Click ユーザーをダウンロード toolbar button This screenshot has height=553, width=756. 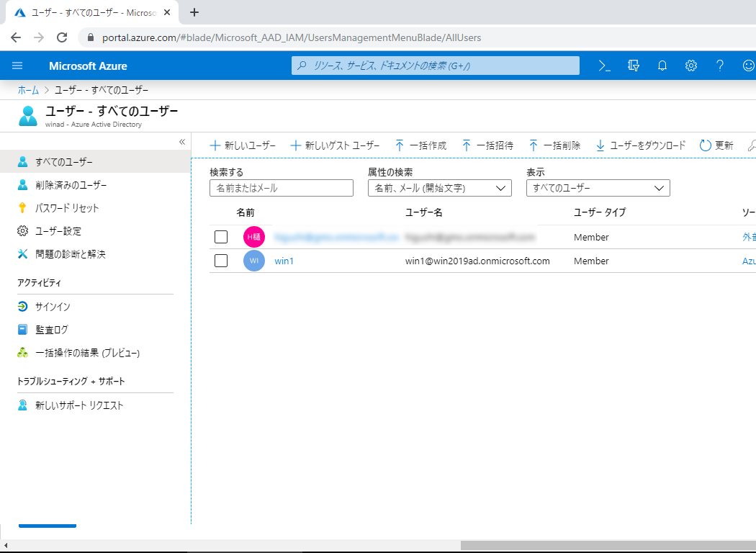click(x=640, y=145)
